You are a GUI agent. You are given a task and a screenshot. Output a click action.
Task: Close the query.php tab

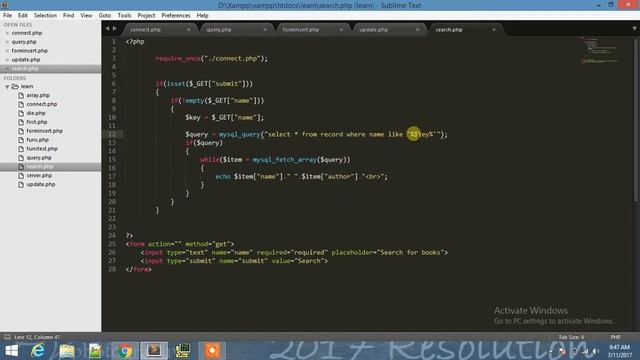(265, 30)
